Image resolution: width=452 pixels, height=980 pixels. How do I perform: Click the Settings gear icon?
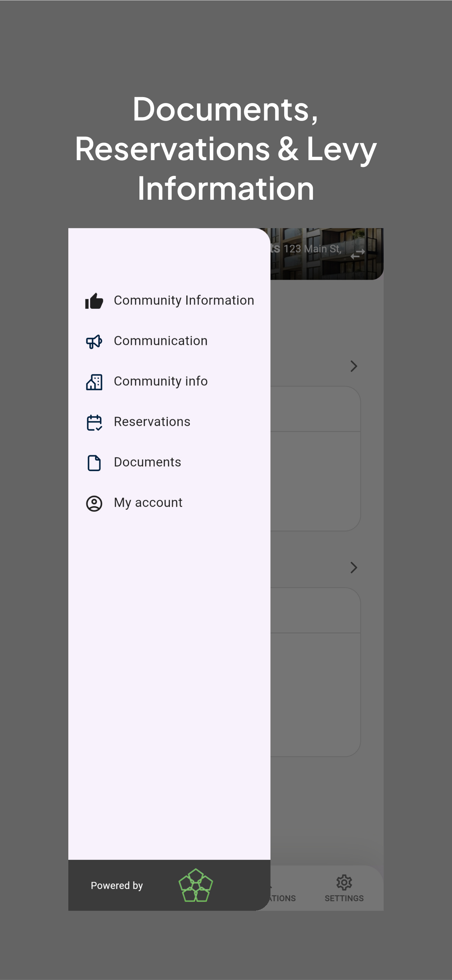point(344,882)
